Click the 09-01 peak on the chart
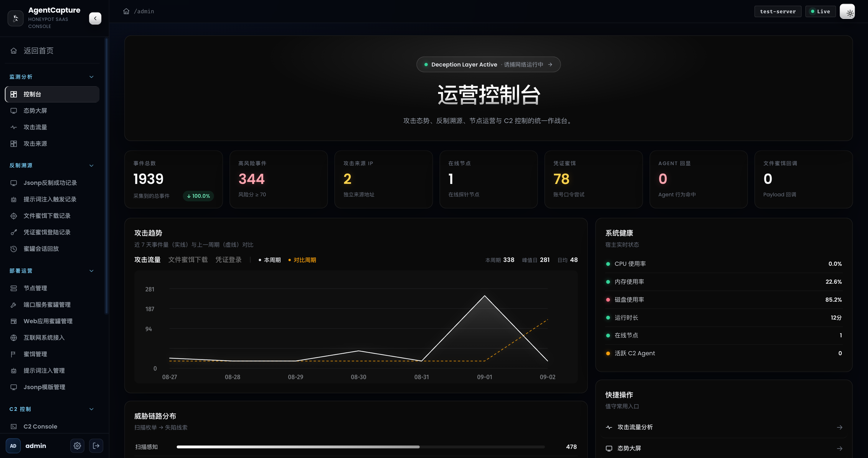Screen dimensions: 868x458 484,296
